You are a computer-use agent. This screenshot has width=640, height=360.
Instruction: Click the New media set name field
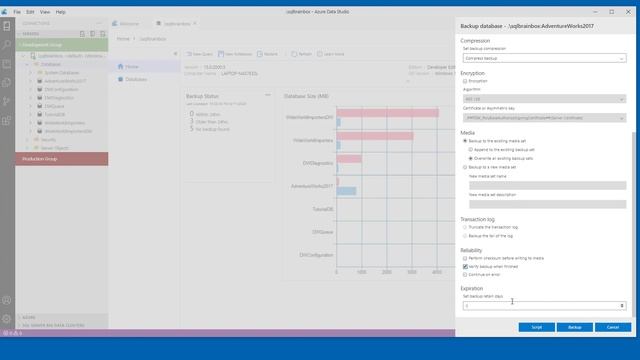(x=547, y=186)
